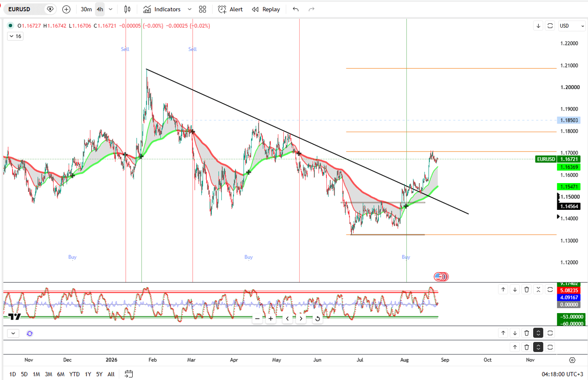588x380 pixels.
Task: Click the green market status dot
Action: (11, 26)
